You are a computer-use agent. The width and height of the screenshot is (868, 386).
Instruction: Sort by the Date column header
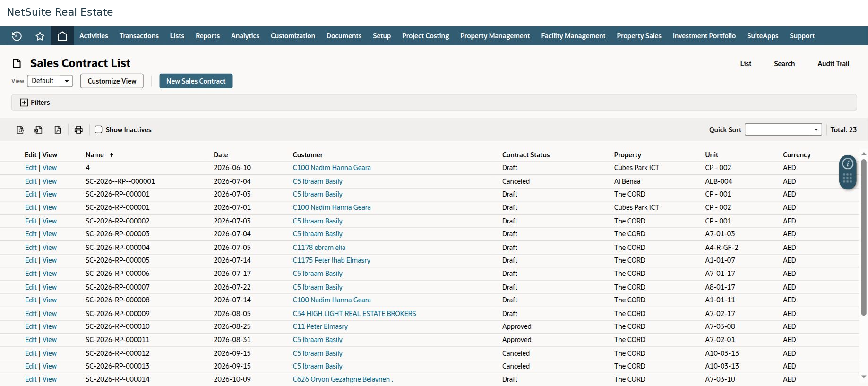click(221, 155)
